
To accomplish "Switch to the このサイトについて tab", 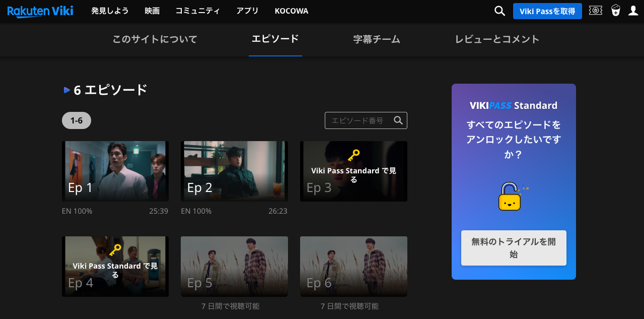I will pos(155,39).
